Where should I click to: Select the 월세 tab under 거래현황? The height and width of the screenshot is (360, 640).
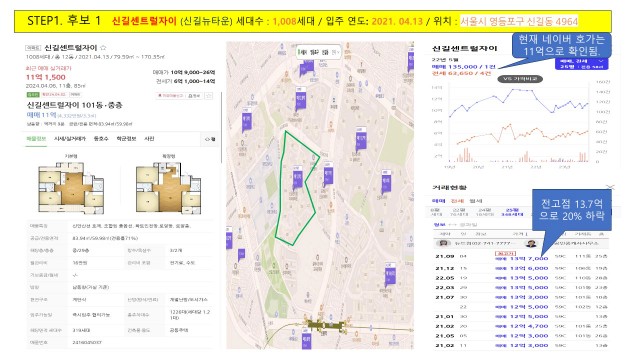[x=476, y=201]
